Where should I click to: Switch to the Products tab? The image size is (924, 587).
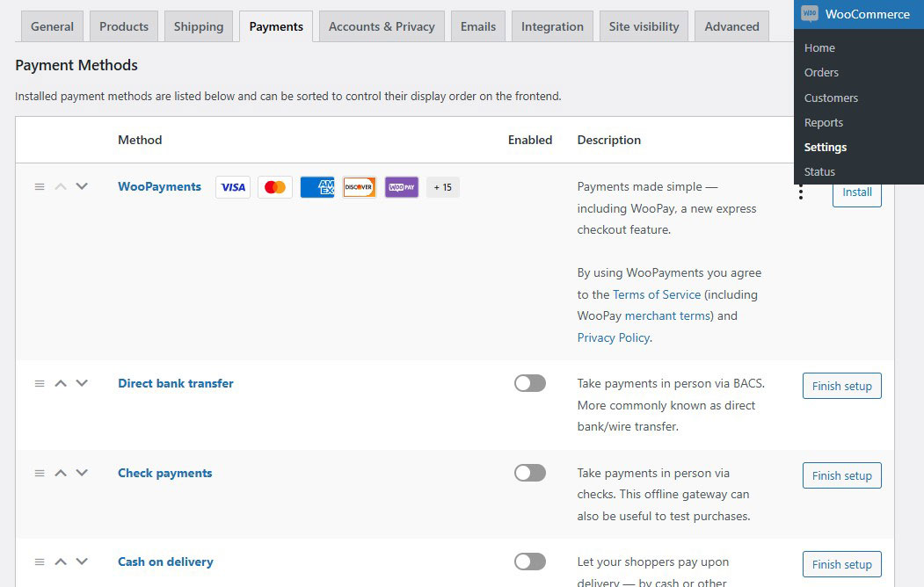coord(124,26)
